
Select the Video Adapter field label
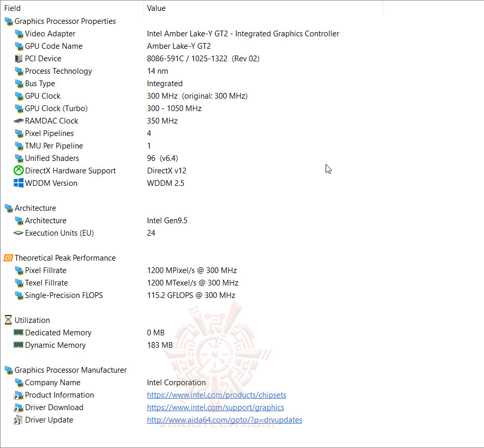[50, 34]
